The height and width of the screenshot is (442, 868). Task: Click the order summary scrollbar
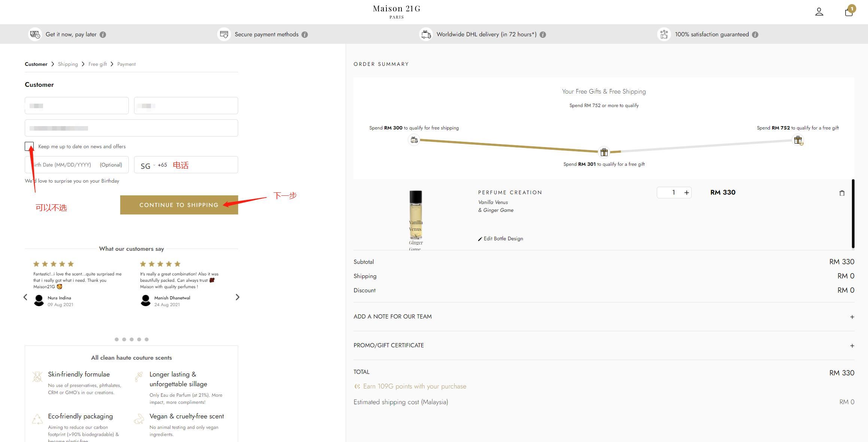point(853,214)
